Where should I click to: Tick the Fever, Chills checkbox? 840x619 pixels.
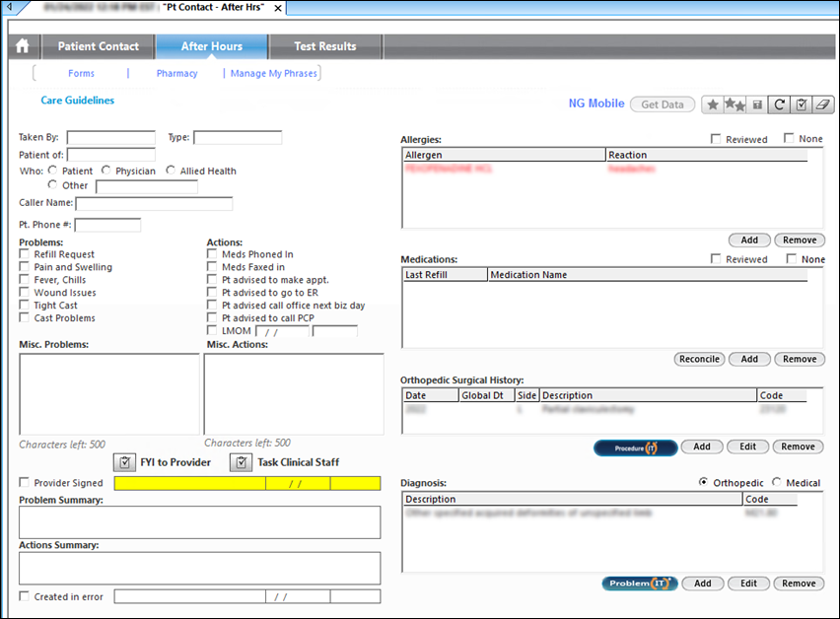24,280
